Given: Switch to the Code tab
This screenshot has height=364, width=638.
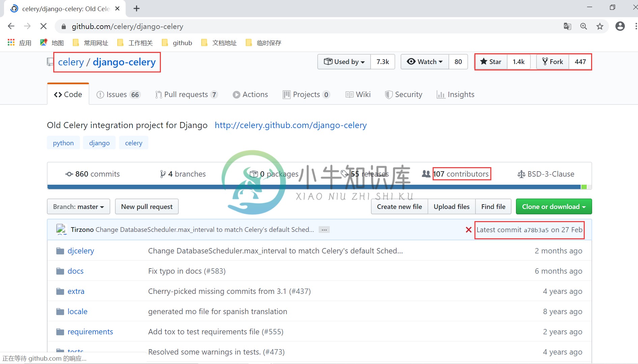Looking at the screenshot, I should click(x=68, y=94).
